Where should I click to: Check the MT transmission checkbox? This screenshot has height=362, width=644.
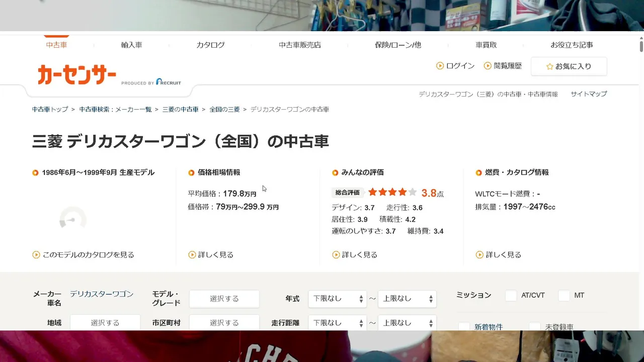coord(564,296)
